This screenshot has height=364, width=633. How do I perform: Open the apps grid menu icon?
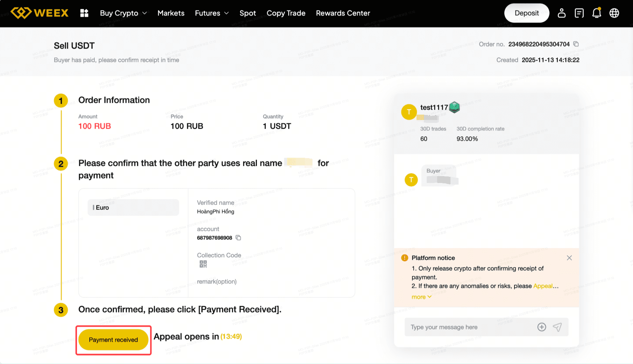pyautogui.click(x=84, y=13)
